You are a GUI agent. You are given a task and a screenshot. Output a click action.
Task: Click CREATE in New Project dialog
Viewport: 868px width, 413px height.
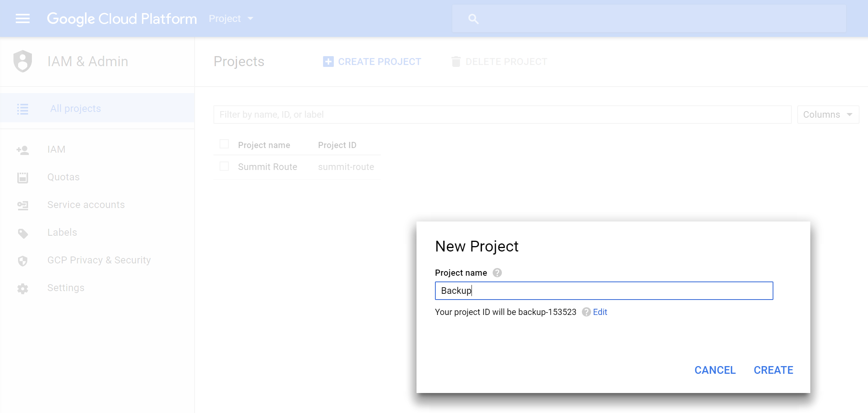click(773, 370)
